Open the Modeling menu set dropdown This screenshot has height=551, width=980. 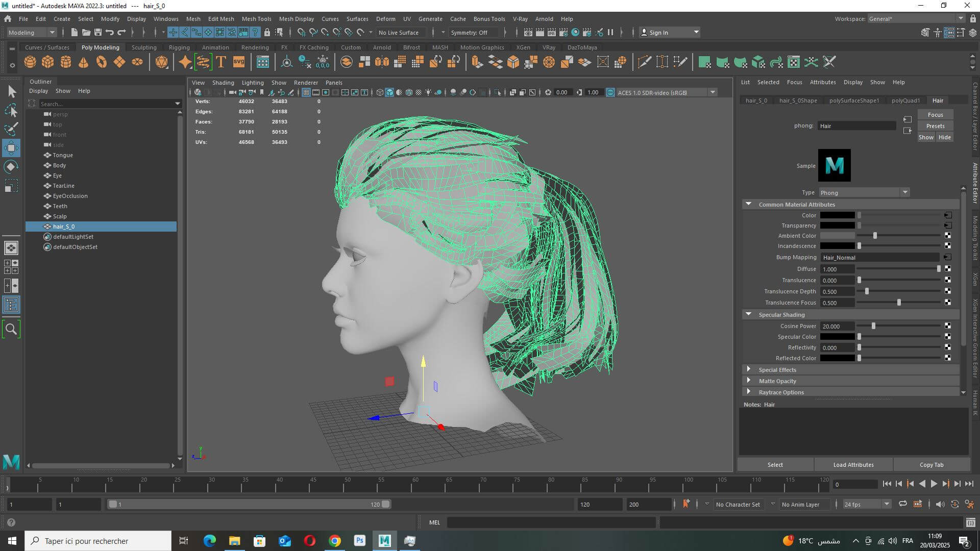click(x=32, y=32)
